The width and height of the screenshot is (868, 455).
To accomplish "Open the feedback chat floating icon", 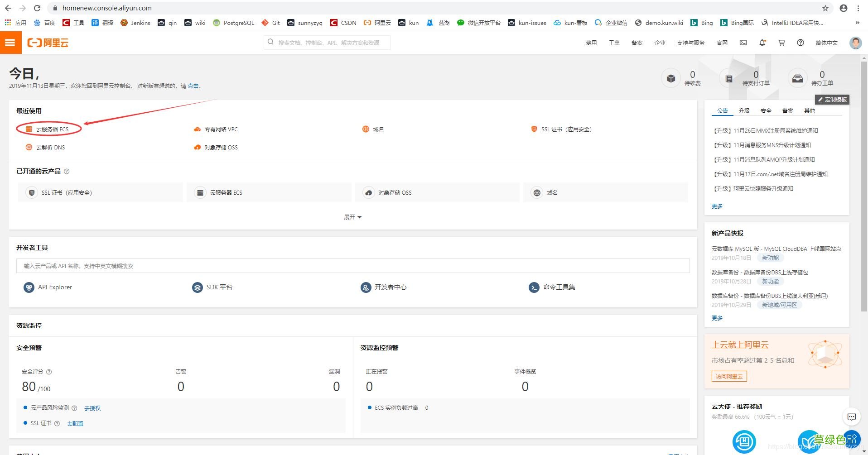I will click(x=852, y=417).
